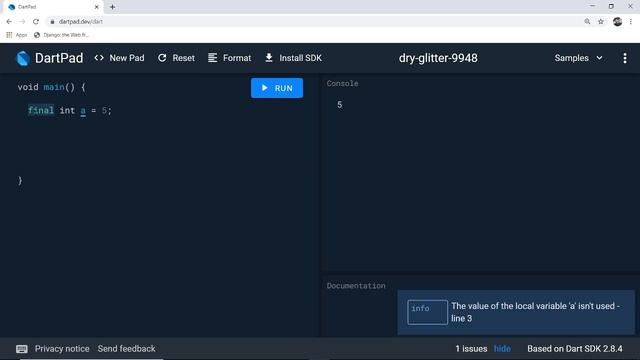The width and height of the screenshot is (640, 360).
Task: Go back with browser back arrow
Action: pyautogui.click(x=9, y=22)
